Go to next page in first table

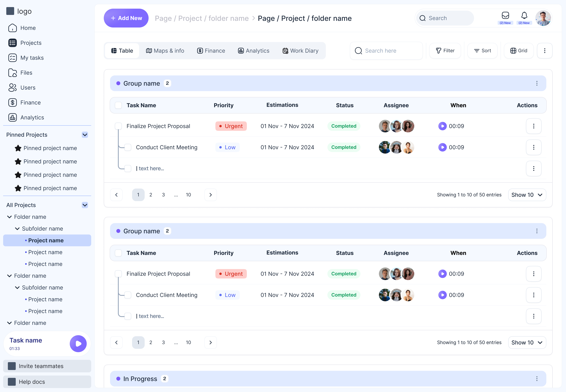211,195
